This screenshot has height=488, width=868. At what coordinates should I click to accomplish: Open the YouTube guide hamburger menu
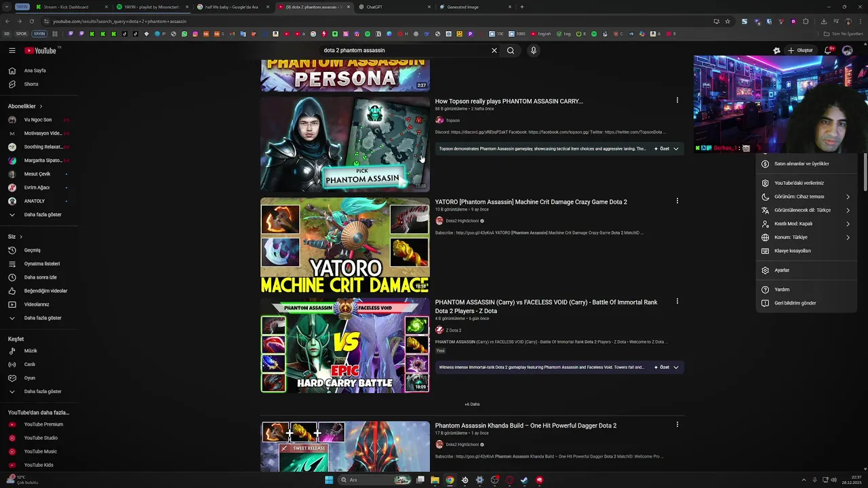click(12, 50)
